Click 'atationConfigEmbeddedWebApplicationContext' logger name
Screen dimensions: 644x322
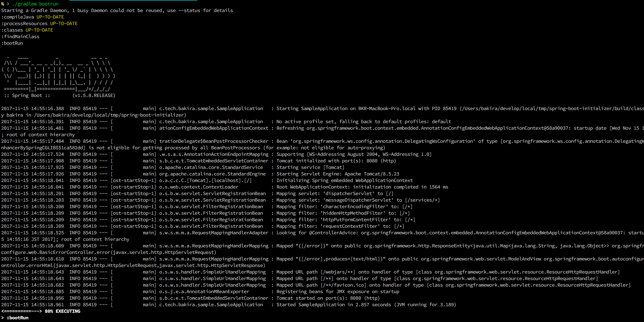214,128
